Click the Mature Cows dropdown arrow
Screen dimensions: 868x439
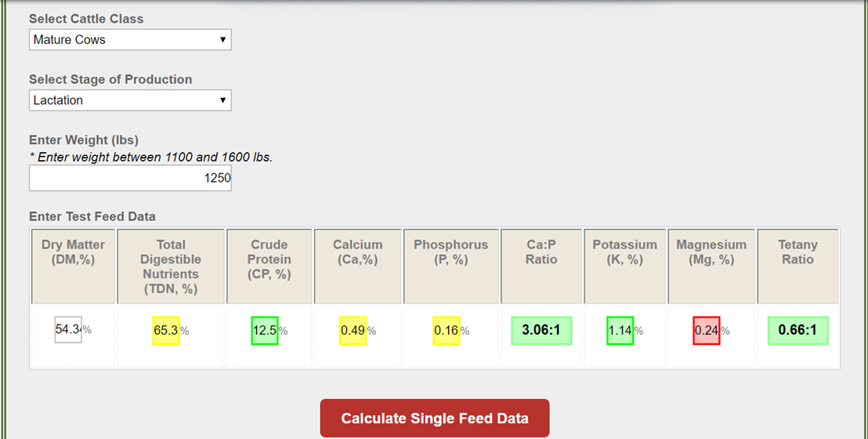click(222, 40)
